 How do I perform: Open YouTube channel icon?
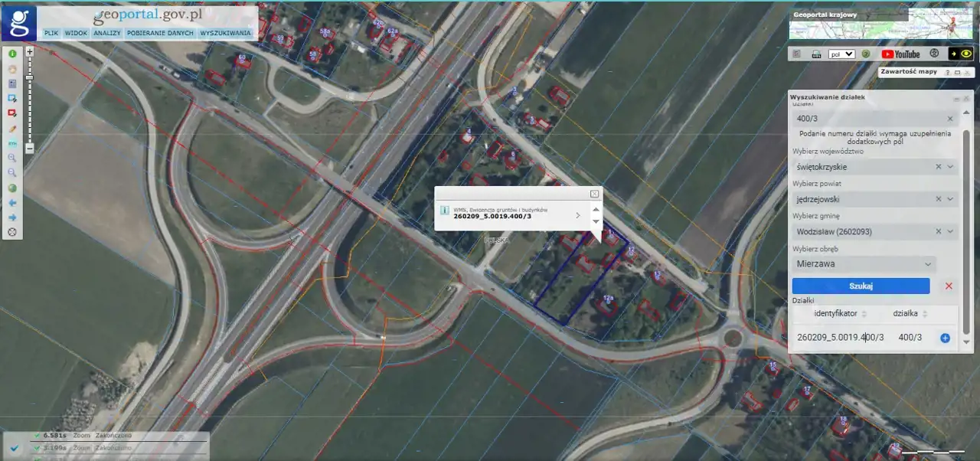coord(900,54)
